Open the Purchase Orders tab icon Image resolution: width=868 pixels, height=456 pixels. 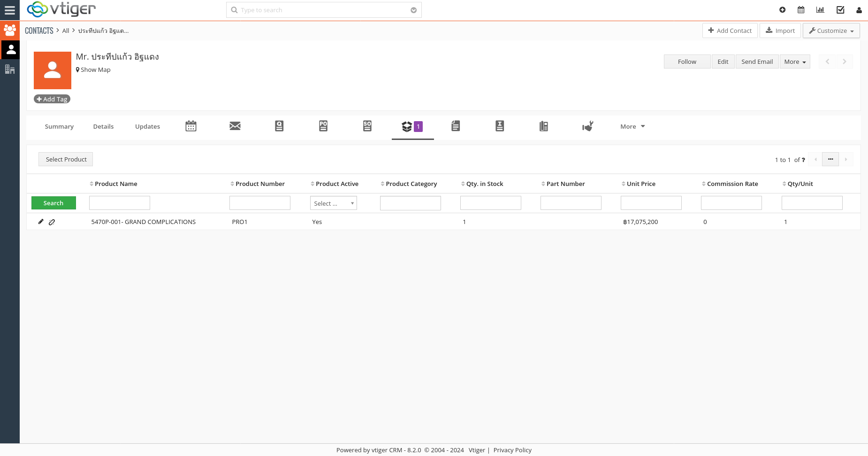coord(323,126)
